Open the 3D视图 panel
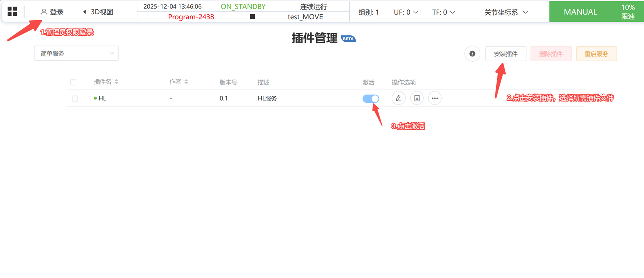The height and width of the screenshot is (278, 644). click(98, 12)
